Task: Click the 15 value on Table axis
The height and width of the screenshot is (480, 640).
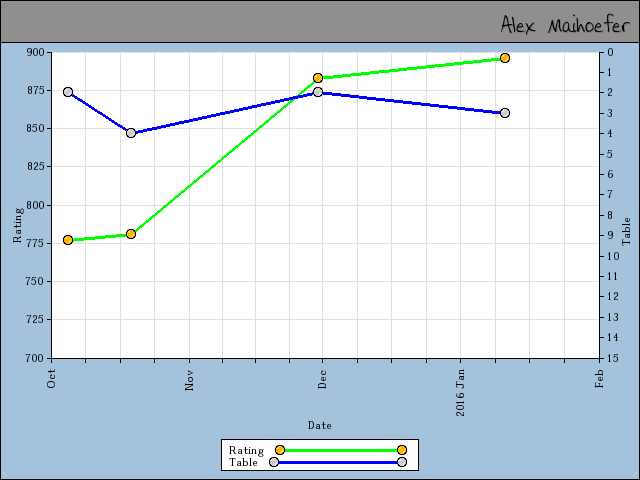Action: (x=613, y=358)
